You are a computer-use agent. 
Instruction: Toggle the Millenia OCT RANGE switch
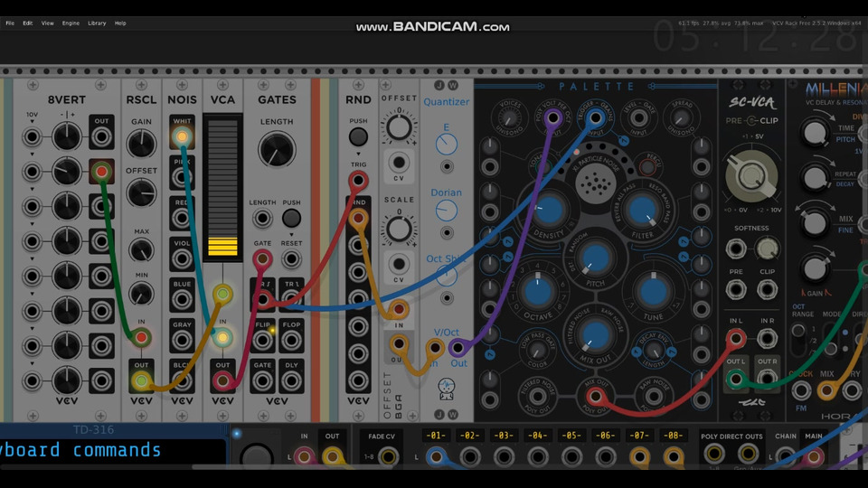click(x=797, y=337)
